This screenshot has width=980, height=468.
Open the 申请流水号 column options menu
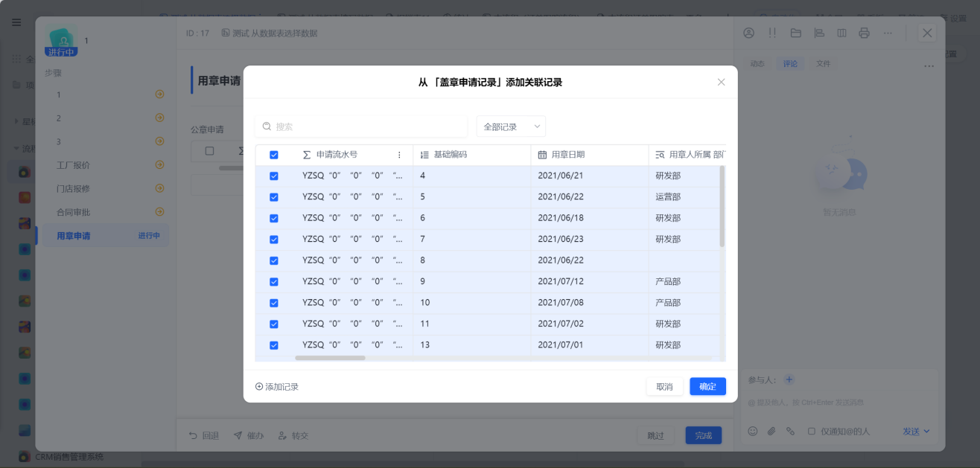click(x=399, y=155)
